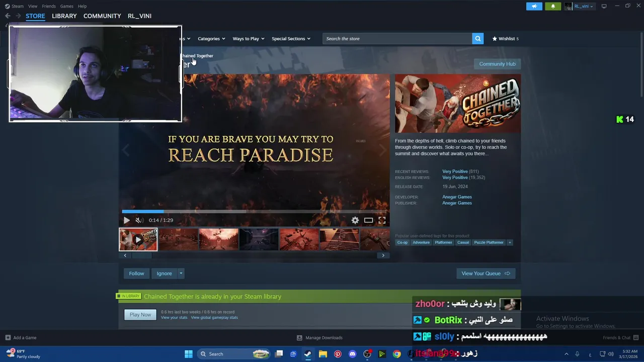Open Steam from the taskbar
644x362 pixels.
tap(308, 354)
